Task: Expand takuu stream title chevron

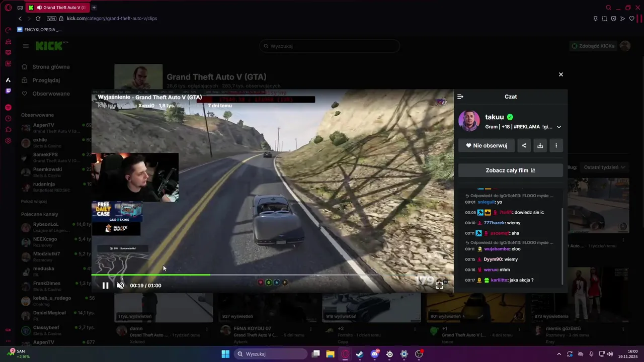Action: pos(558,127)
